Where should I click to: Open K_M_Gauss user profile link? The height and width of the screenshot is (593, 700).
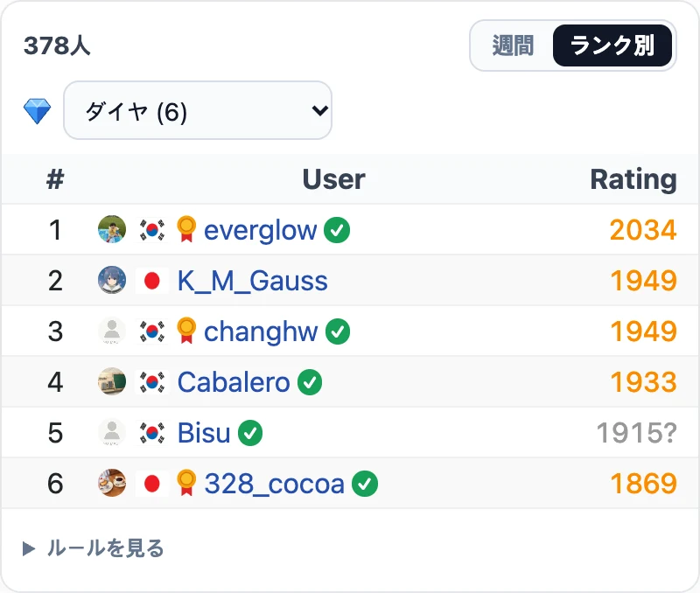(253, 281)
